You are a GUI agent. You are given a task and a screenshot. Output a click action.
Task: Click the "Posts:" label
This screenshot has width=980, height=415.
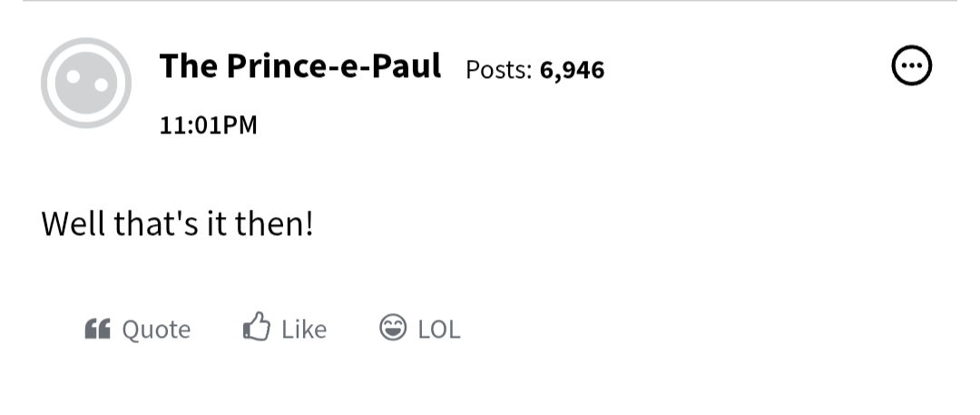499,70
